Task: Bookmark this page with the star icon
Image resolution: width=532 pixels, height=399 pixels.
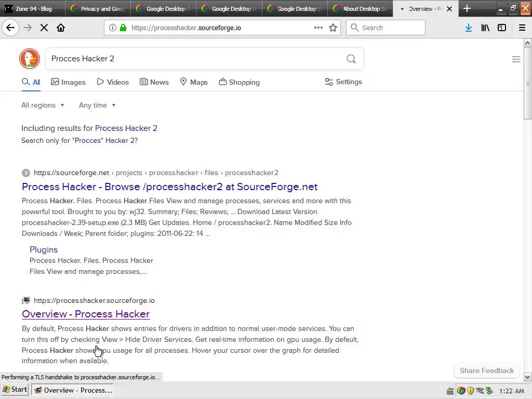Action: pyautogui.click(x=333, y=28)
